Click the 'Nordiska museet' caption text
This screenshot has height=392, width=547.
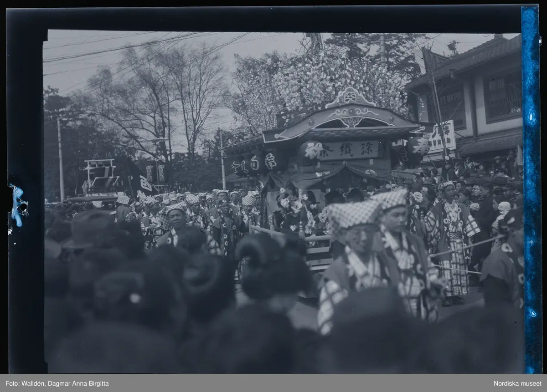(x=517, y=383)
